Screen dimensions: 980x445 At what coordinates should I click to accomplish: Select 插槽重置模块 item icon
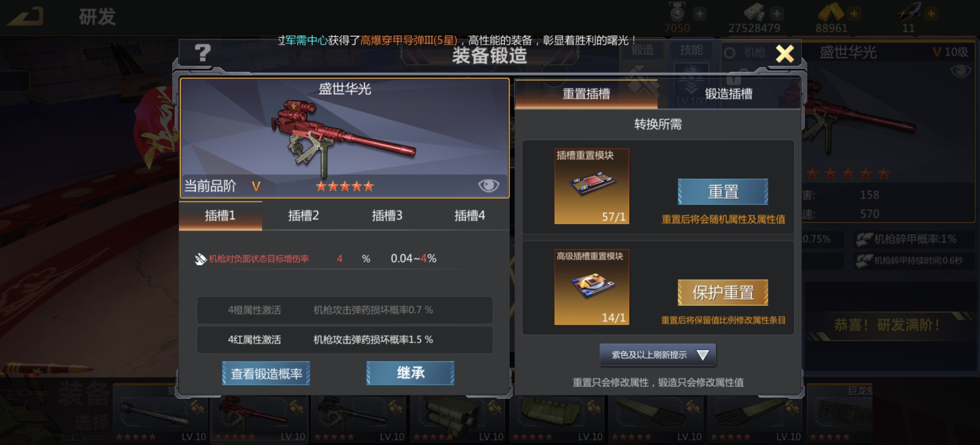(x=591, y=186)
